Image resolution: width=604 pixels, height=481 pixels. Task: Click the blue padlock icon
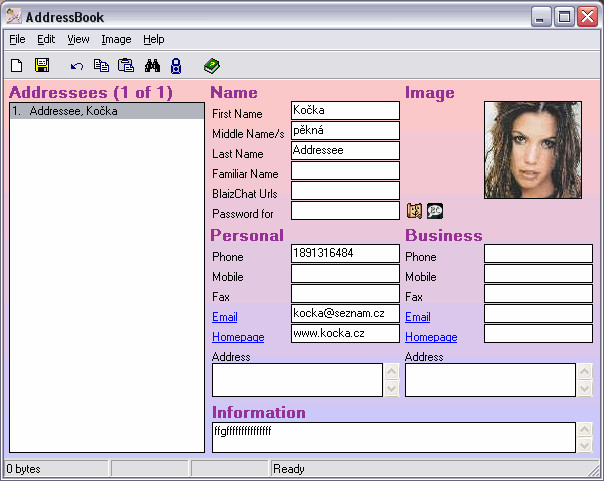point(176,66)
